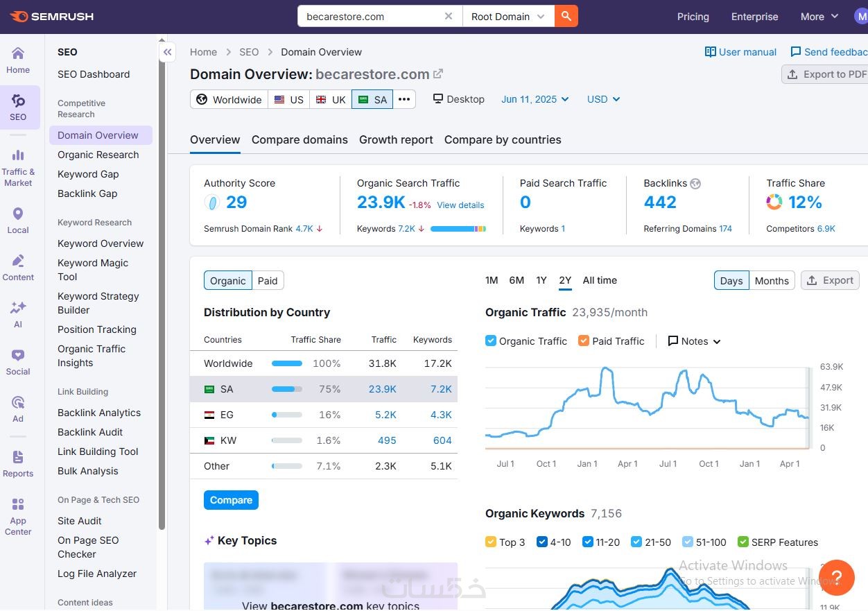Switch chart granularity to Days
This screenshot has width=868, height=611.
731,280
